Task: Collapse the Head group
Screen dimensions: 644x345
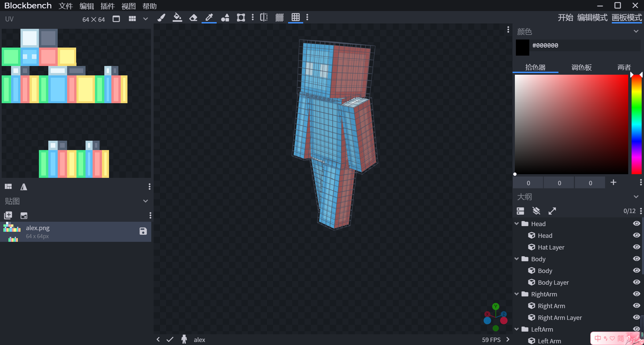Action: click(517, 224)
